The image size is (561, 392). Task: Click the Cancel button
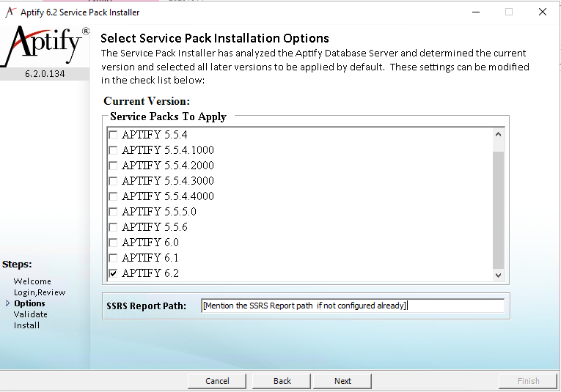tap(217, 381)
